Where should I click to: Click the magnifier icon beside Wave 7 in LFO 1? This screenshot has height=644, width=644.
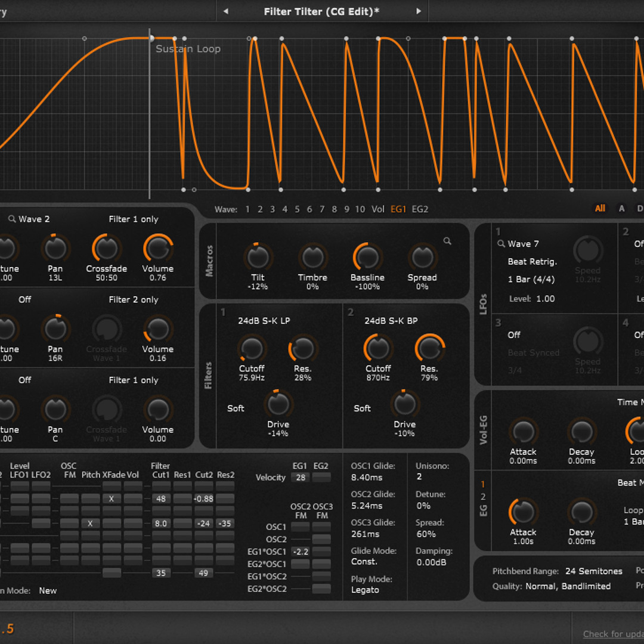[x=501, y=244]
